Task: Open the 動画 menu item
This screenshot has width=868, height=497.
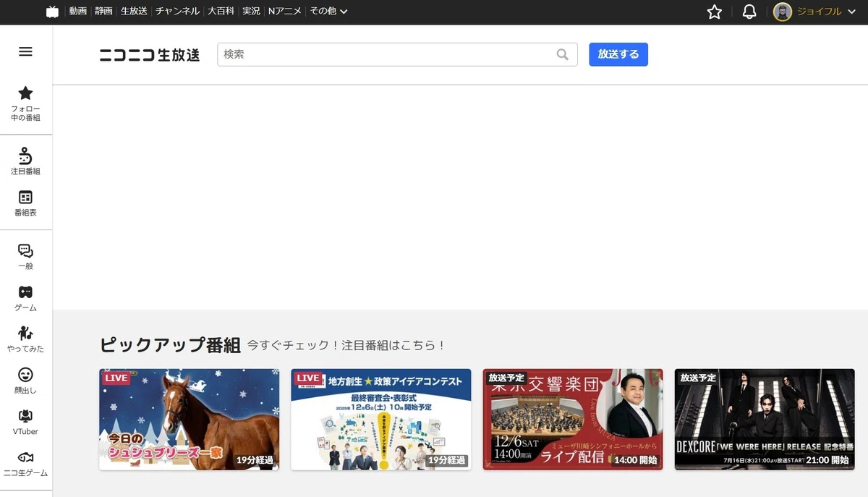Action: point(78,12)
